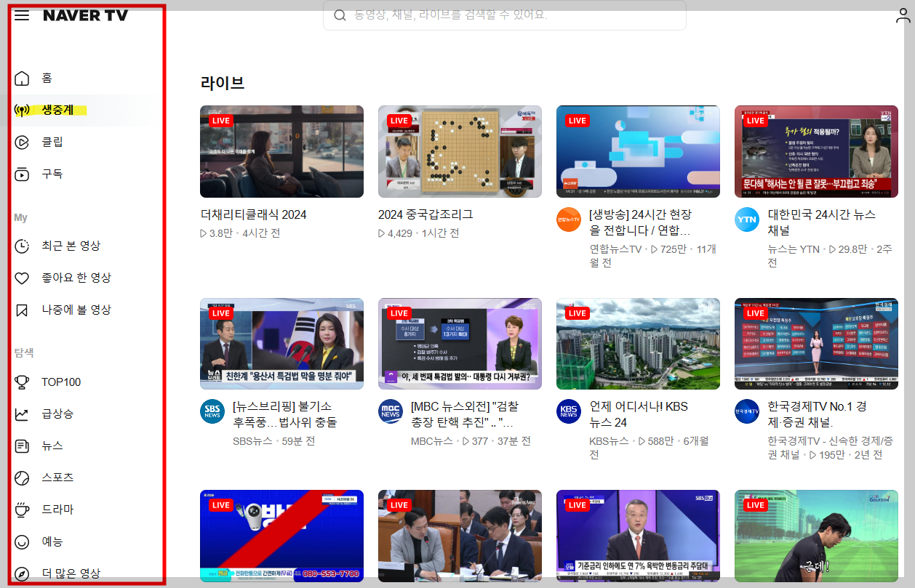Open 대한민국 24시간 뉴스 채널 title
This screenshot has width=915, height=588.
tap(822, 222)
